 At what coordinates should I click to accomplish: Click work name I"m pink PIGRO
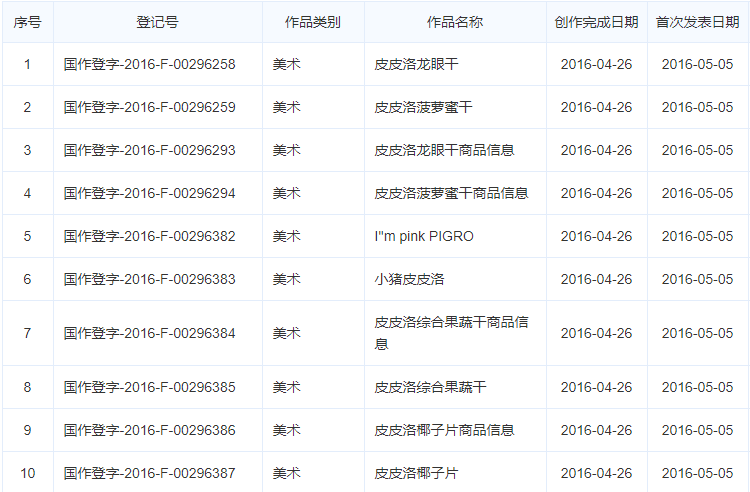[x=424, y=236]
